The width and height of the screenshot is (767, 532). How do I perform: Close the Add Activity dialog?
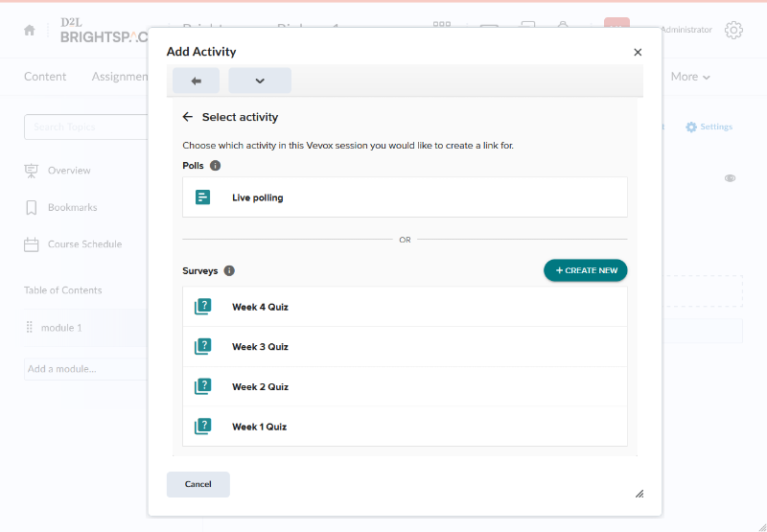point(638,53)
